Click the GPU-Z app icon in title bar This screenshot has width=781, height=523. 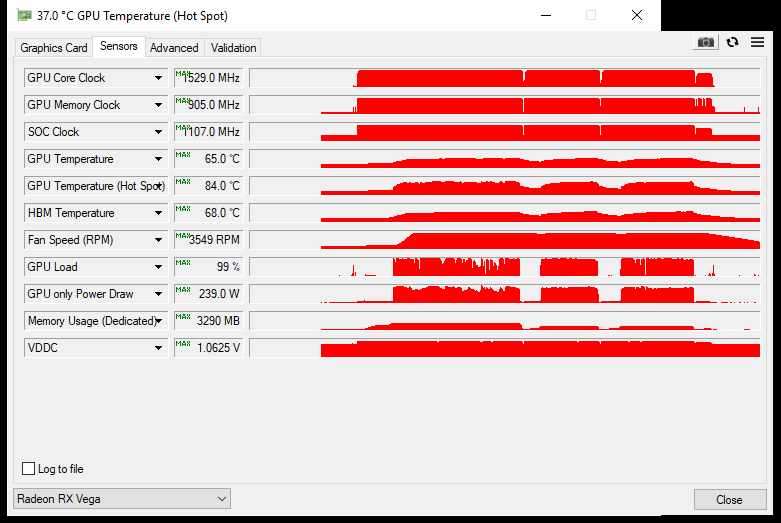point(24,15)
